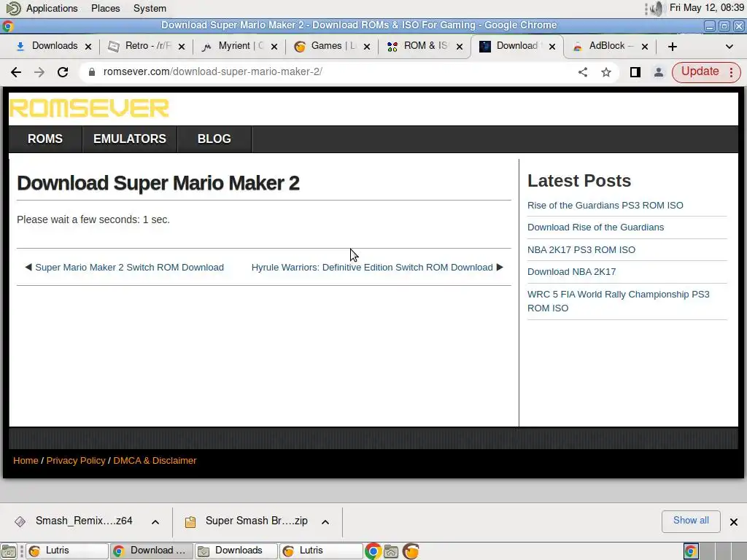Click the volume speaker icon
Image resolution: width=747 pixels, height=560 pixels.
point(657,8)
